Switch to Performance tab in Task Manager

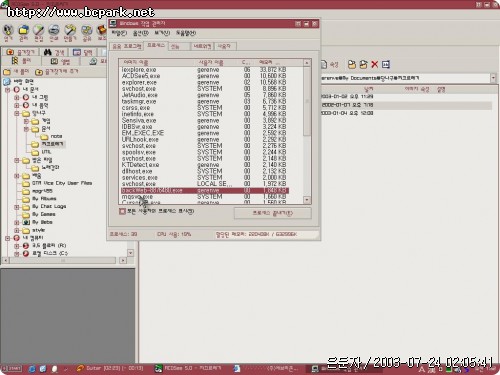[x=179, y=47]
